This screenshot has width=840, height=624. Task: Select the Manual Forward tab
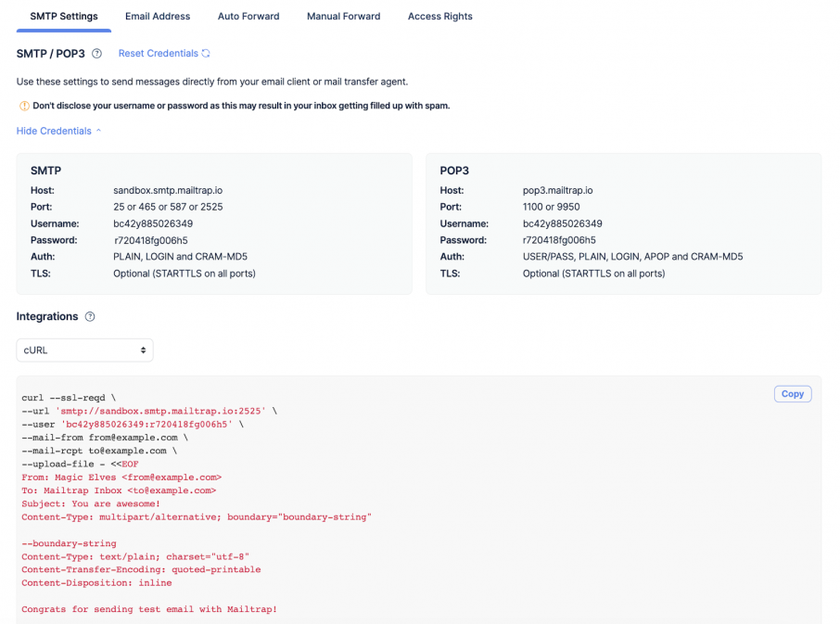coord(343,16)
